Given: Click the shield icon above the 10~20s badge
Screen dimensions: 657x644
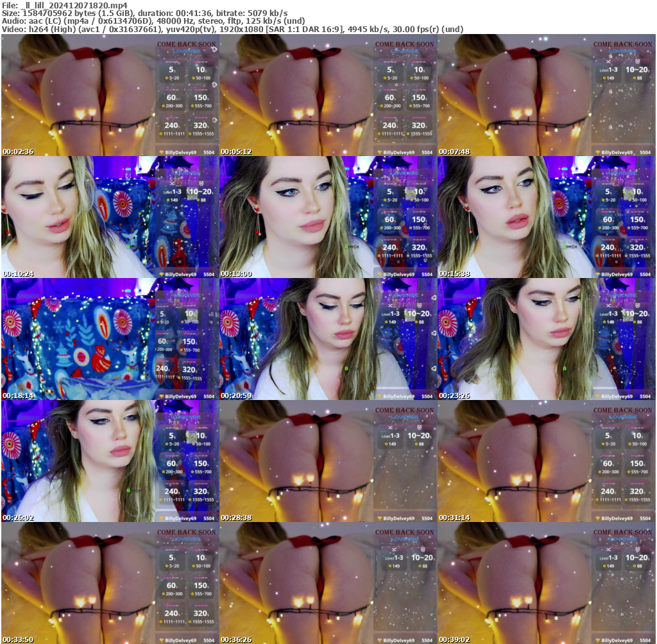Looking at the screenshot, I should pos(638,62).
